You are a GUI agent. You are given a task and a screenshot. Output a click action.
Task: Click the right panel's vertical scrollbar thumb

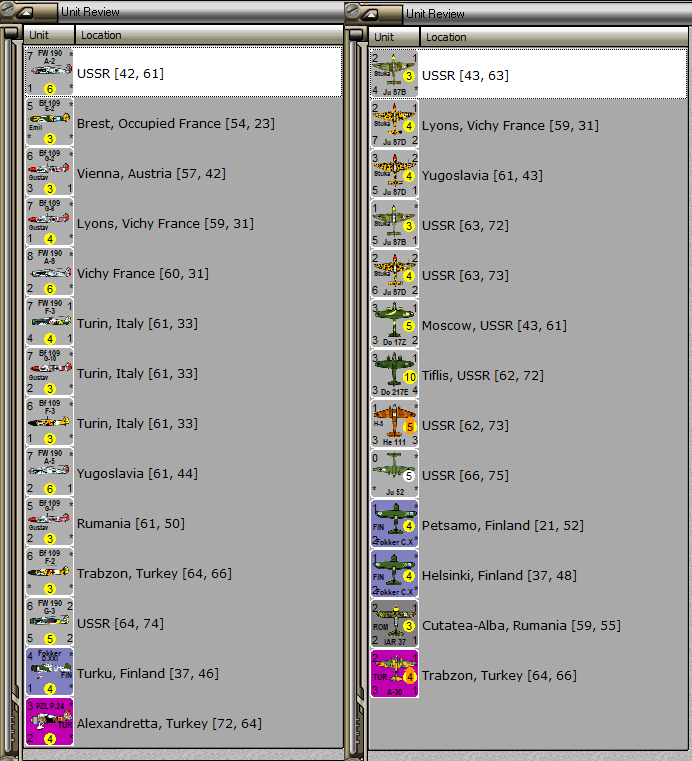356,35
